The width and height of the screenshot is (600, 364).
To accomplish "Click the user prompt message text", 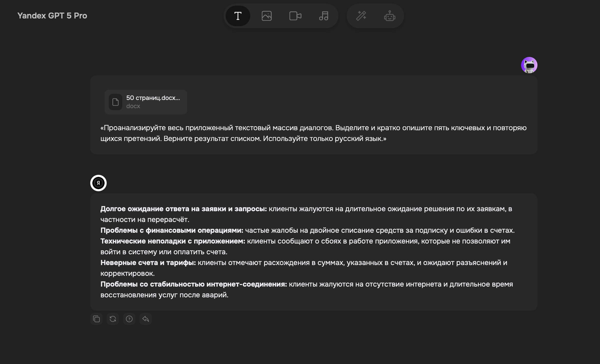I will pos(313,133).
